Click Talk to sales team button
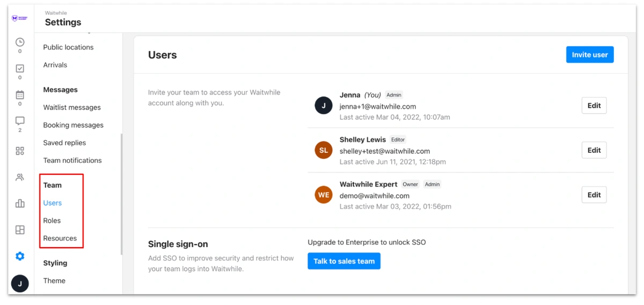Screen dimensions: 644x305 (x=344, y=261)
